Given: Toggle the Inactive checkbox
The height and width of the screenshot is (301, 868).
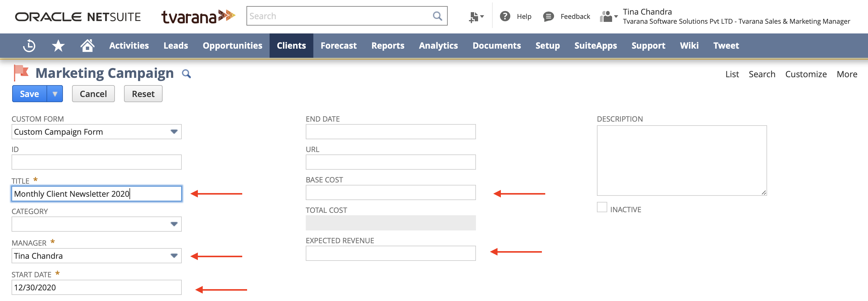Looking at the screenshot, I should pyautogui.click(x=602, y=207).
